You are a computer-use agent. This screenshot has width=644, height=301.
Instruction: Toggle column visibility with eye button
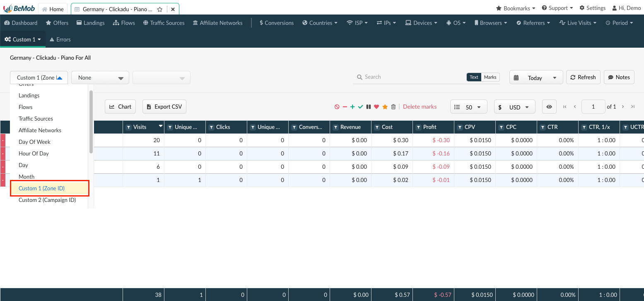(549, 107)
